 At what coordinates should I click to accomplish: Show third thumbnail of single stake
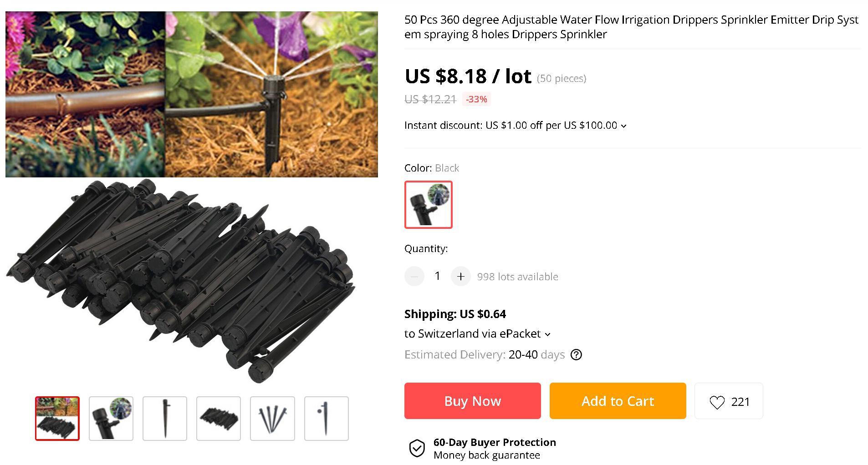[x=165, y=419]
